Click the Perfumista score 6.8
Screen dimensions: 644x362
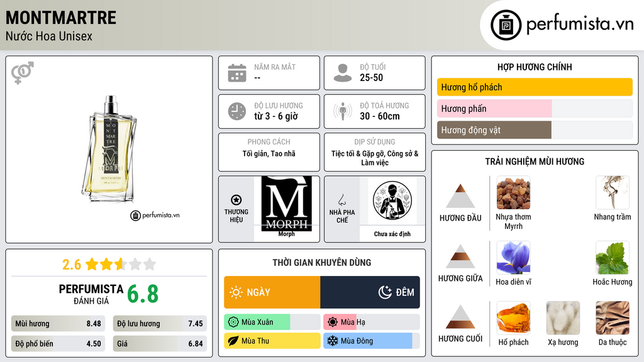click(x=143, y=294)
